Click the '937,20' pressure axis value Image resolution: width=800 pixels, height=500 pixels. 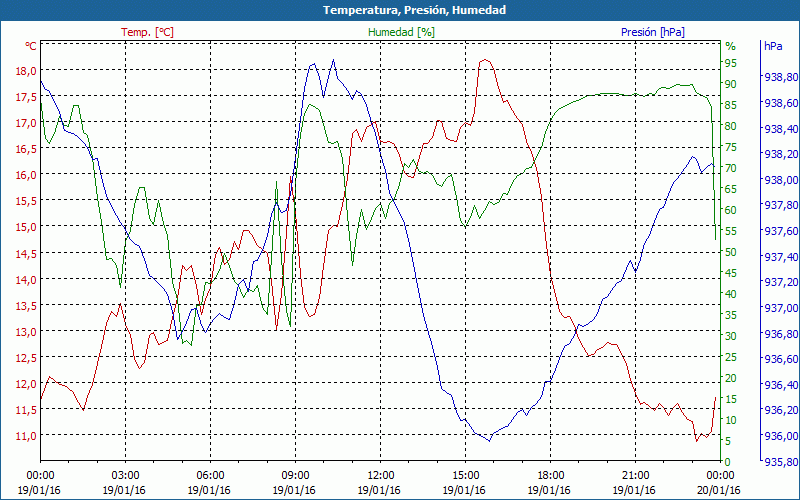pos(781,282)
